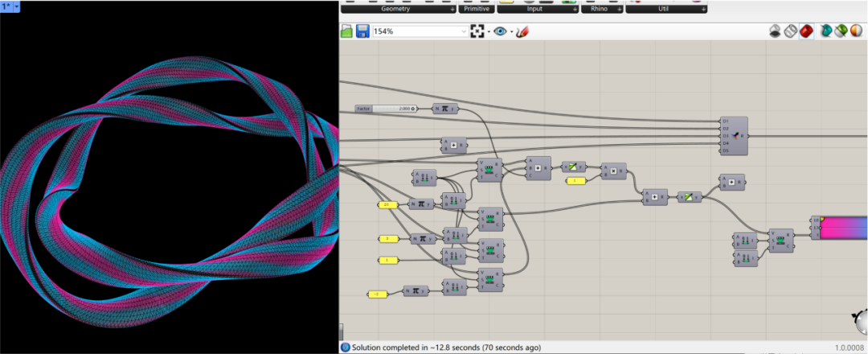Click the Util panel group label
The width and height of the screenshot is (868, 354).
pos(664,10)
